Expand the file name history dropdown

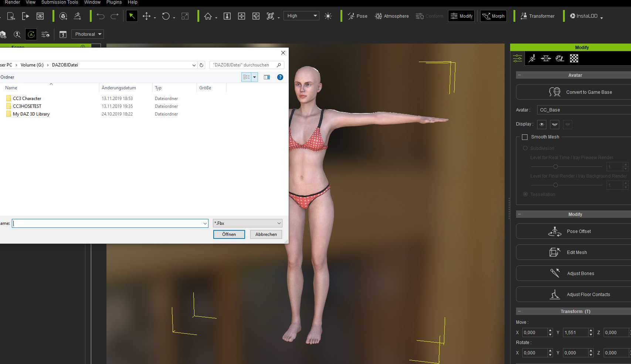coord(205,223)
